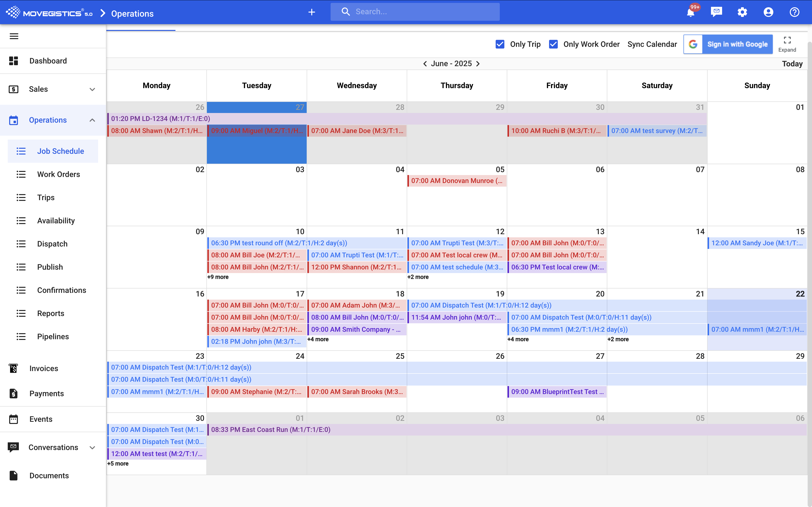Go to next month arrow
812x507 pixels.
(x=478, y=64)
